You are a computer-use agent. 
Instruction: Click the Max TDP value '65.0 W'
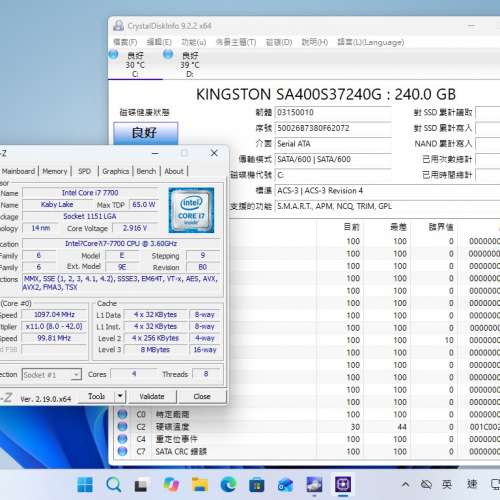pyautogui.click(x=144, y=204)
